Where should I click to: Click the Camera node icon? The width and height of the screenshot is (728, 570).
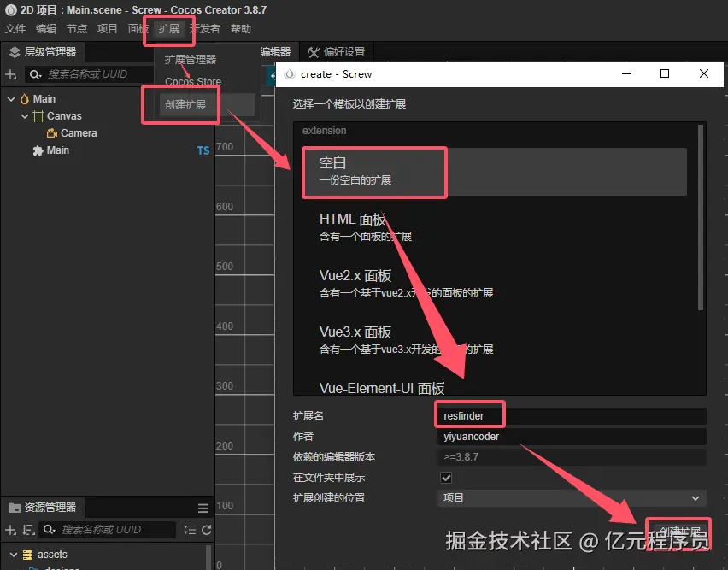pyautogui.click(x=51, y=133)
